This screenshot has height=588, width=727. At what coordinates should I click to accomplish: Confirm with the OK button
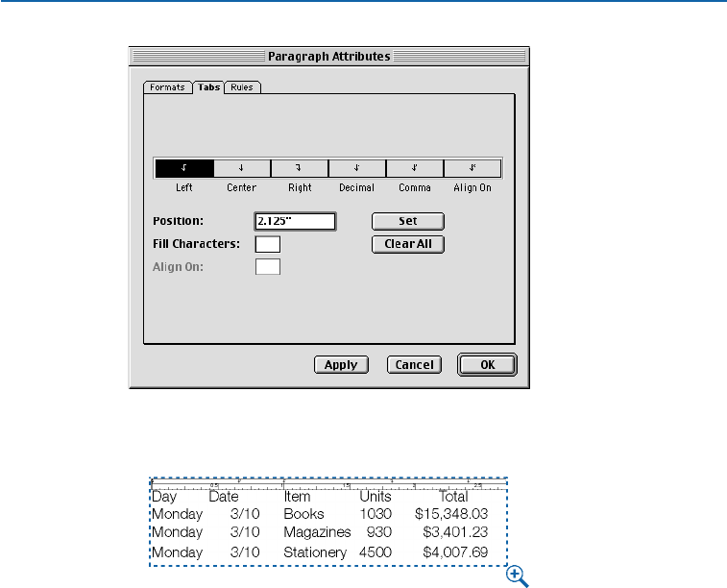point(487,365)
